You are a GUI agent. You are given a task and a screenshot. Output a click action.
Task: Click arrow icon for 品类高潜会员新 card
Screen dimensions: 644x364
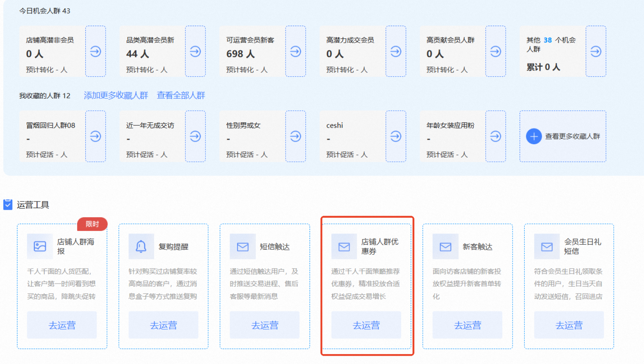click(x=195, y=51)
